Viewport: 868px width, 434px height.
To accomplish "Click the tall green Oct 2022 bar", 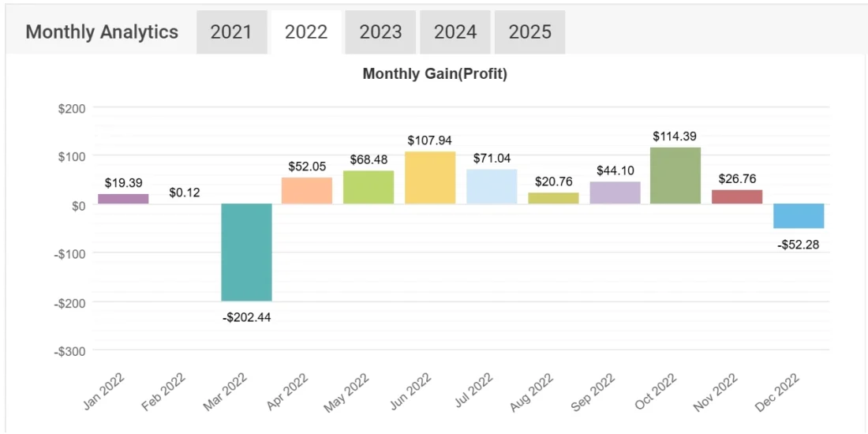I will point(676,176).
